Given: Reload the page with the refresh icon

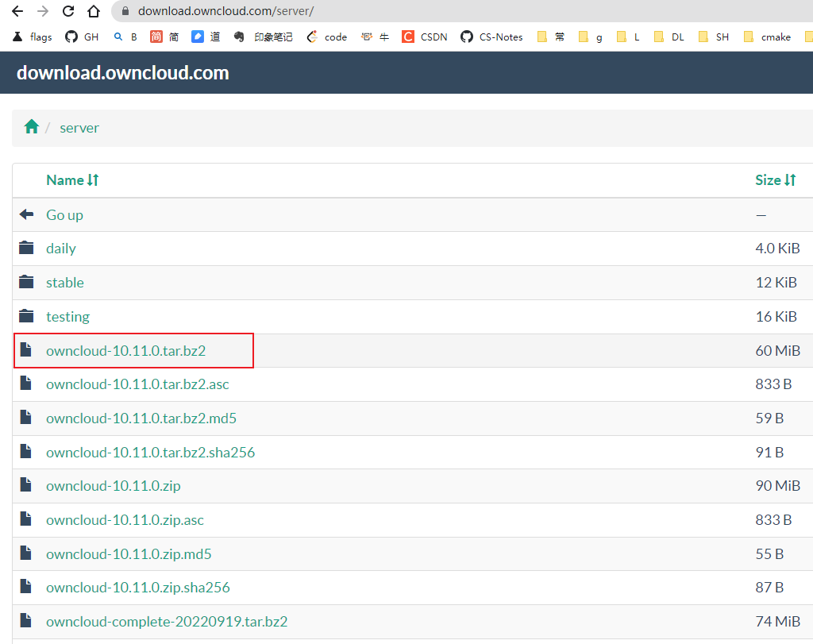Looking at the screenshot, I should [x=68, y=11].
